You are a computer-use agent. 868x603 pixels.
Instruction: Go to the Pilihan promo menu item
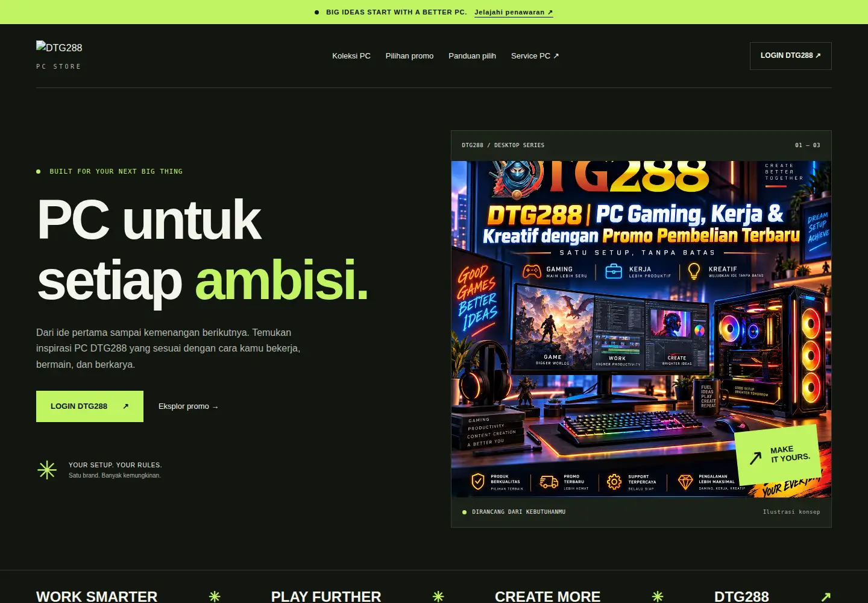pyautogui.click(x=409, y=55)
